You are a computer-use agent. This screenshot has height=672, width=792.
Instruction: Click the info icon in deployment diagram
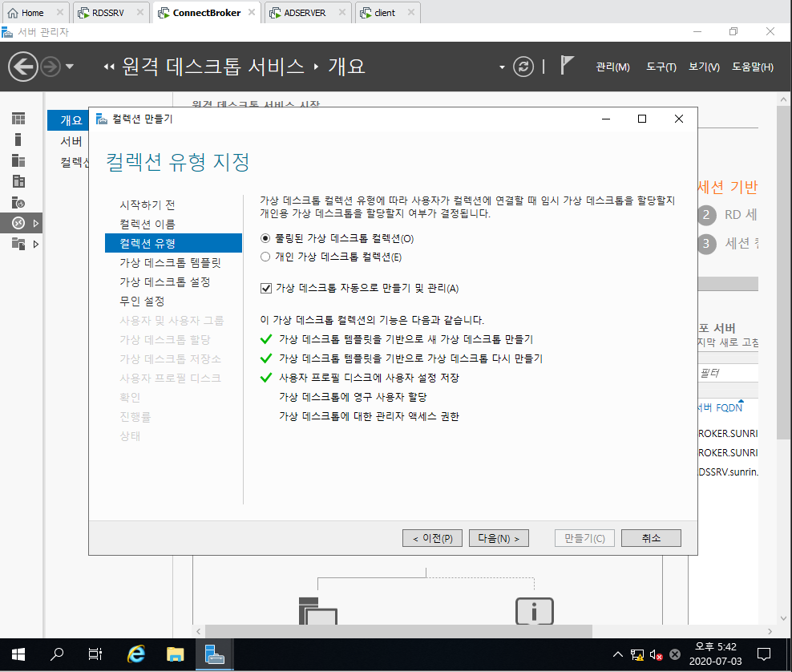point(535,611)
